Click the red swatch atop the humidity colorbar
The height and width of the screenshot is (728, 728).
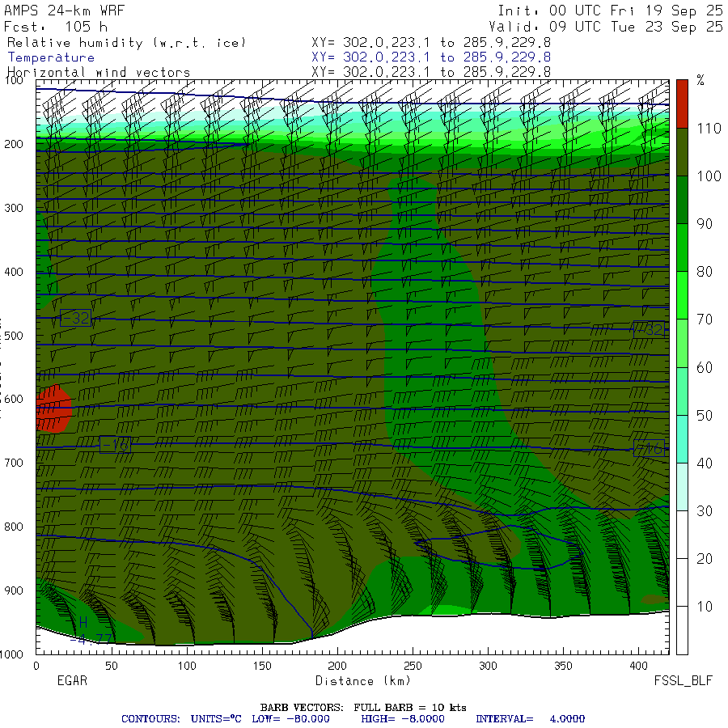[x=682, y=104]
